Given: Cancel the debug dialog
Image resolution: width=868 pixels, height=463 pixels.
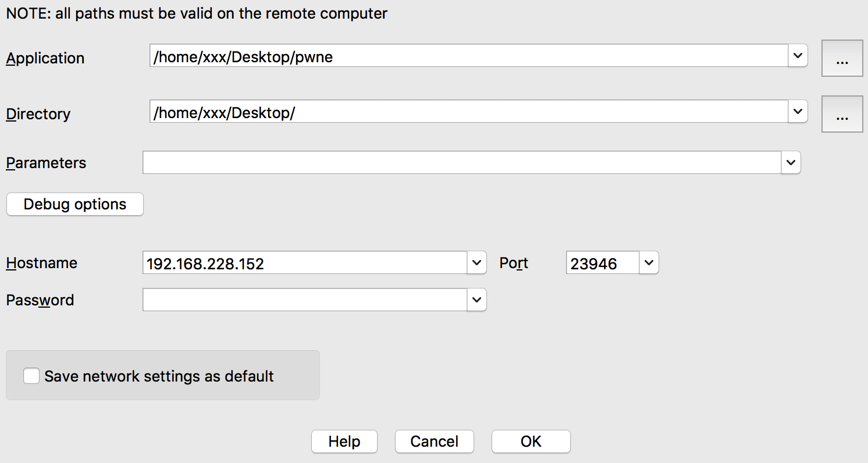Looking at the screenshot, I should point(435,441).
